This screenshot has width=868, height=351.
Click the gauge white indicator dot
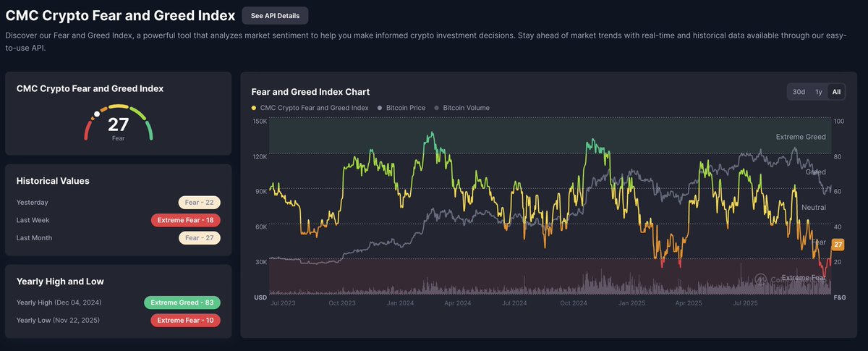[x=97, y=114]
